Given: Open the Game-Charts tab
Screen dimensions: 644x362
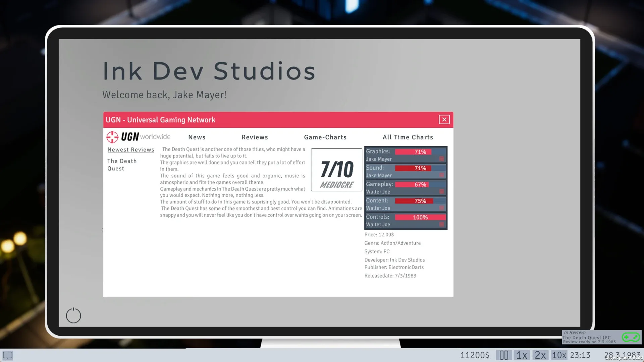Looking at the screenshot, I should tap(325, 137).
